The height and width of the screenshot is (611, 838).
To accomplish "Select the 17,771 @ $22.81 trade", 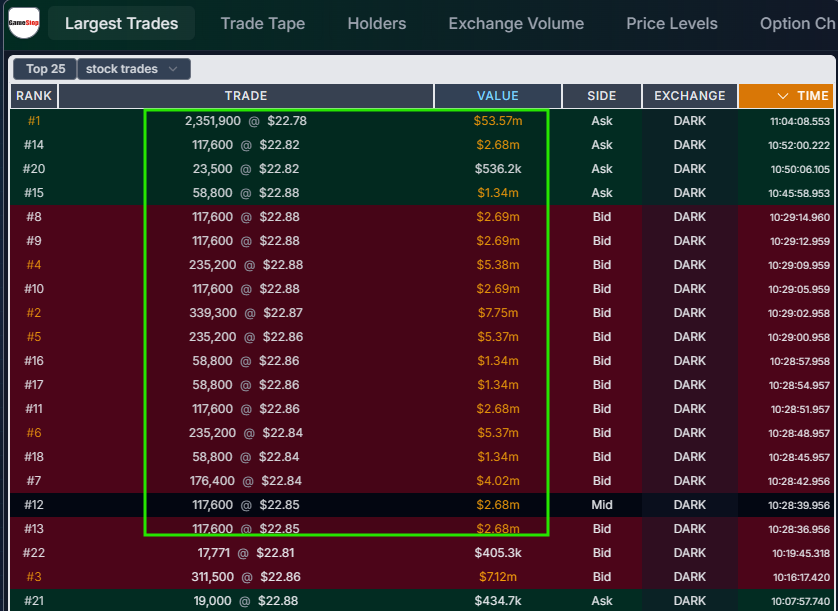I will 246,553.
